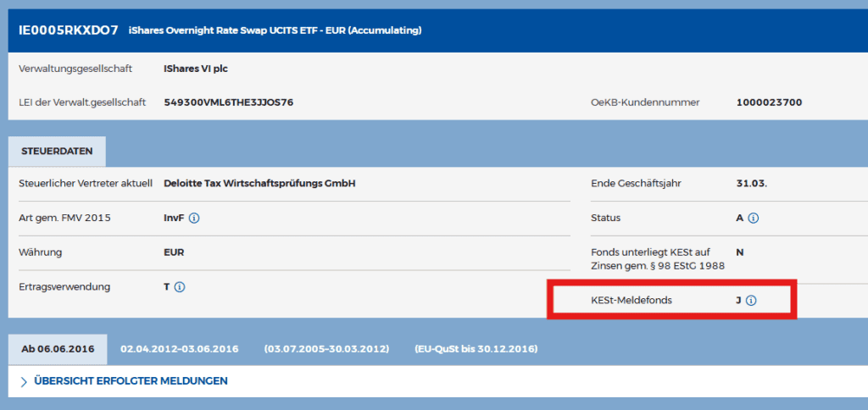Click the ÜBERSICHT ERFOLGTER MELDUNGEN link text

pos(131,381)
